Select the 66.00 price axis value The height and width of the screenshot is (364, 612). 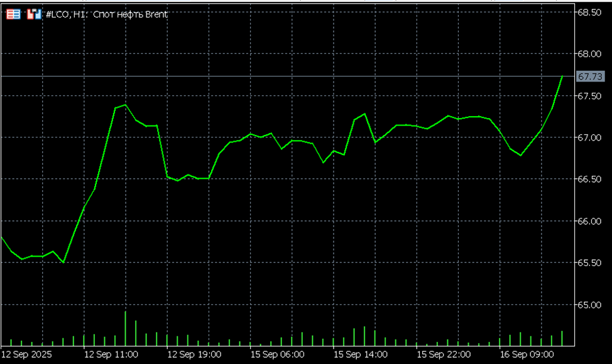pyautogui.click(x=589, y=222)
